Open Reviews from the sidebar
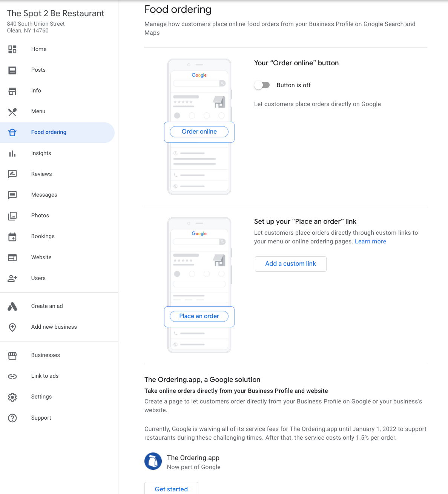The height and width of the screenshot is (494, 448). [x=41, y=174]
